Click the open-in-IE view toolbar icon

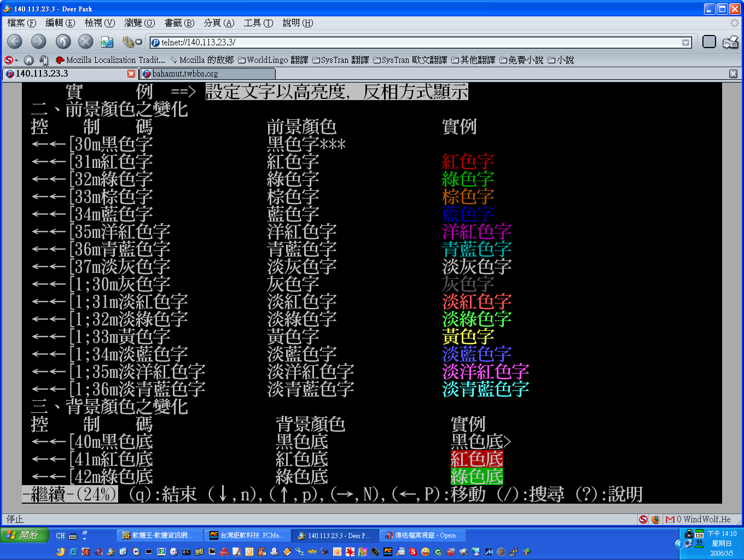pos(107,42)
